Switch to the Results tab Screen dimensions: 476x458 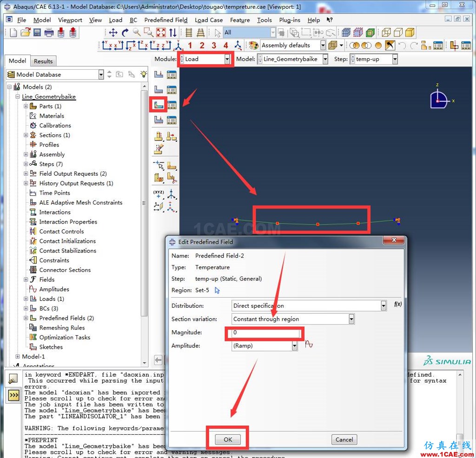click(43, 61)
